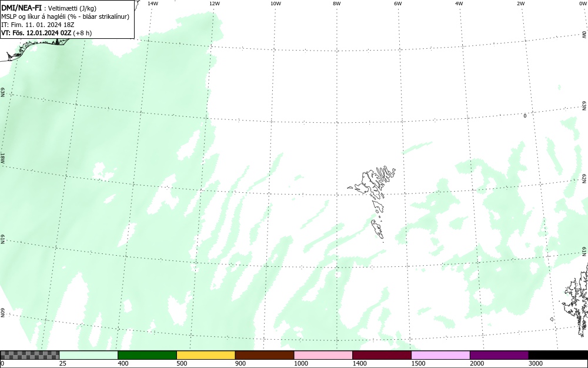Click the DMI/NEA-FI title heading
This screenshot has height=368, width=588.
click(21, 8)
